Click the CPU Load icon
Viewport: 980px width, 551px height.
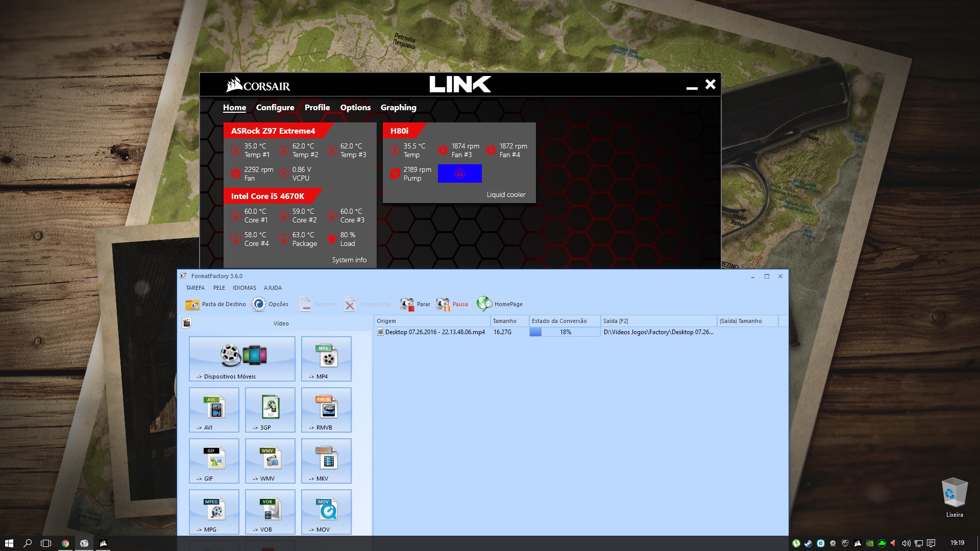(x=332, y=239)
